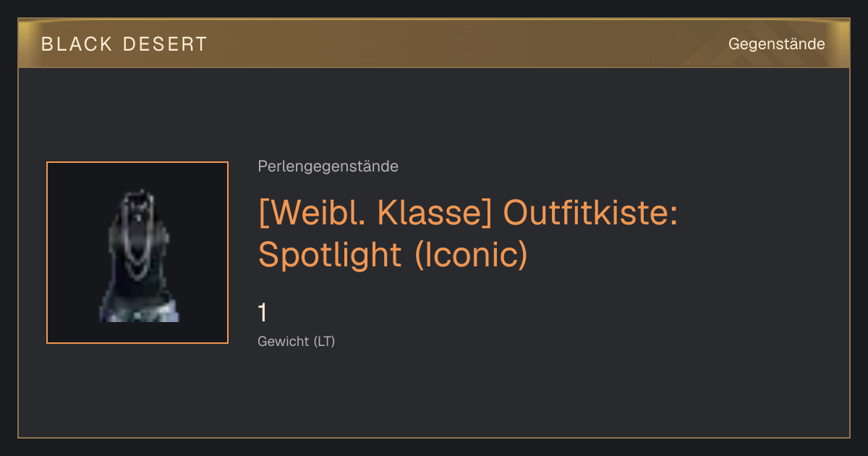Select the Perlengegenstände category label
This screenshot has width=868, height=456.
(x=328, y=166)
